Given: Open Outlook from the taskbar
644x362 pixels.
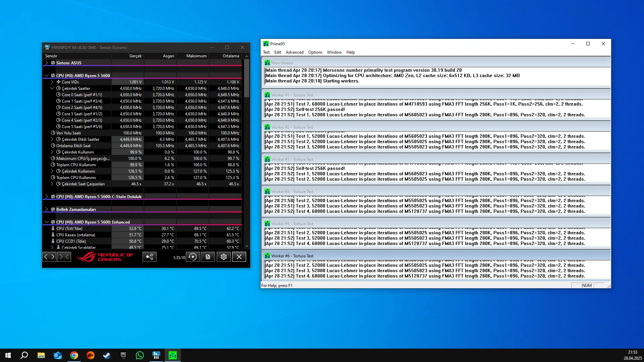Looking at the screenshot, I should [x=57, y=355].
